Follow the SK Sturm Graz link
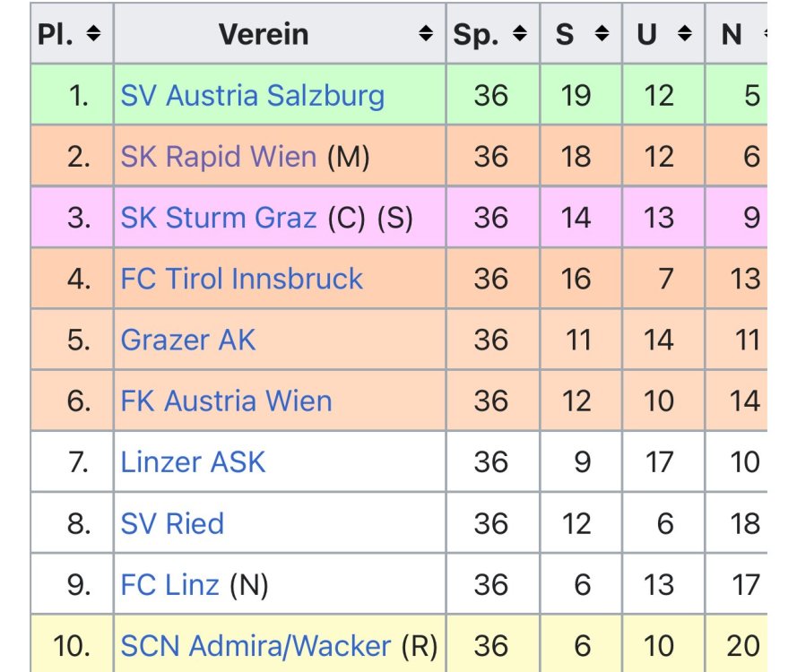 pos(218,218)
